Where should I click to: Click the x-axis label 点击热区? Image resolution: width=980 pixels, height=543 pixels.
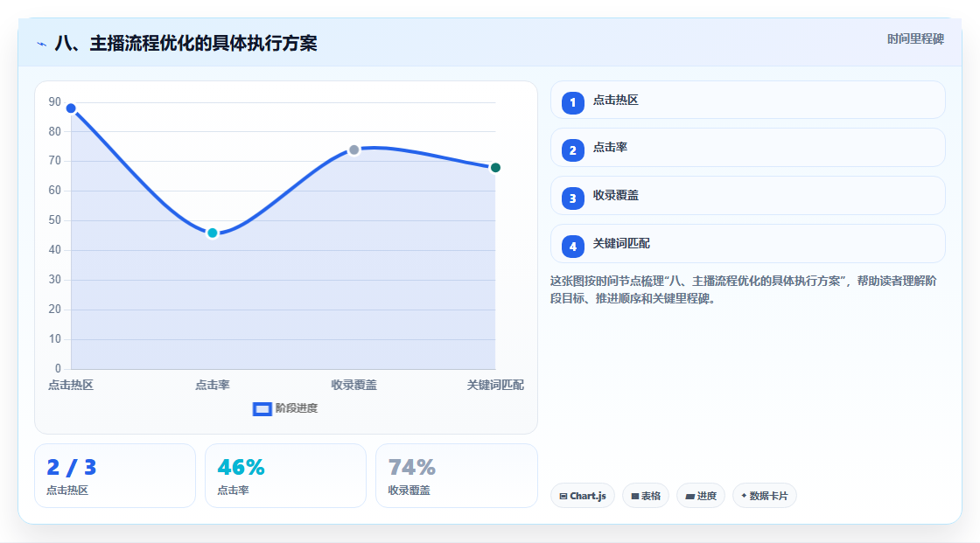[71, 385]
